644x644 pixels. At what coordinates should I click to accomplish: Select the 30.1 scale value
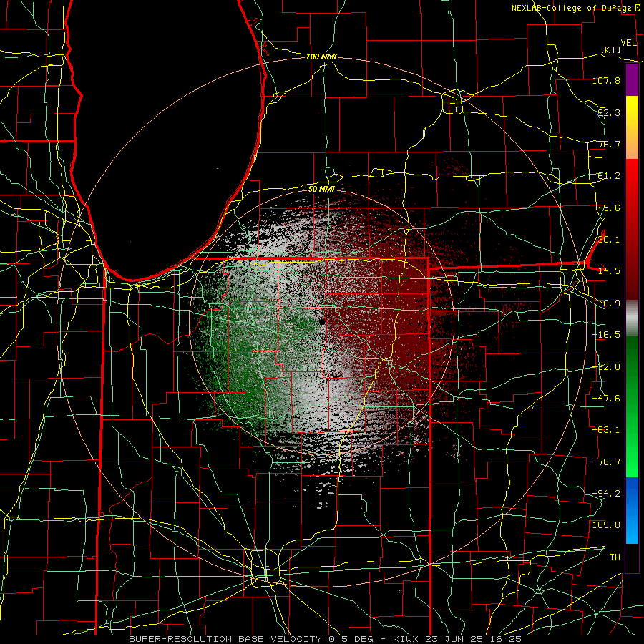(609, 240)
